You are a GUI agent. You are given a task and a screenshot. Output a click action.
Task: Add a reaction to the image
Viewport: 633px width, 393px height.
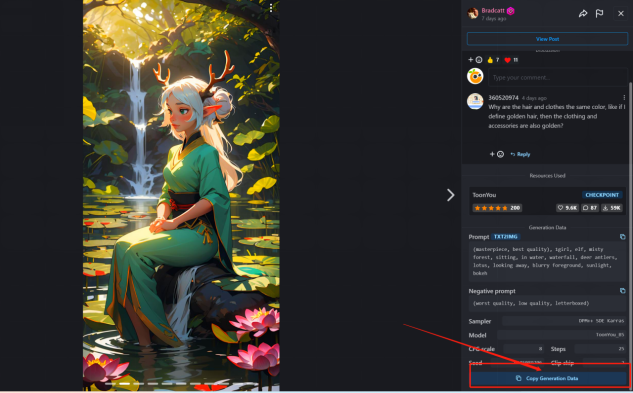(475, 60)
